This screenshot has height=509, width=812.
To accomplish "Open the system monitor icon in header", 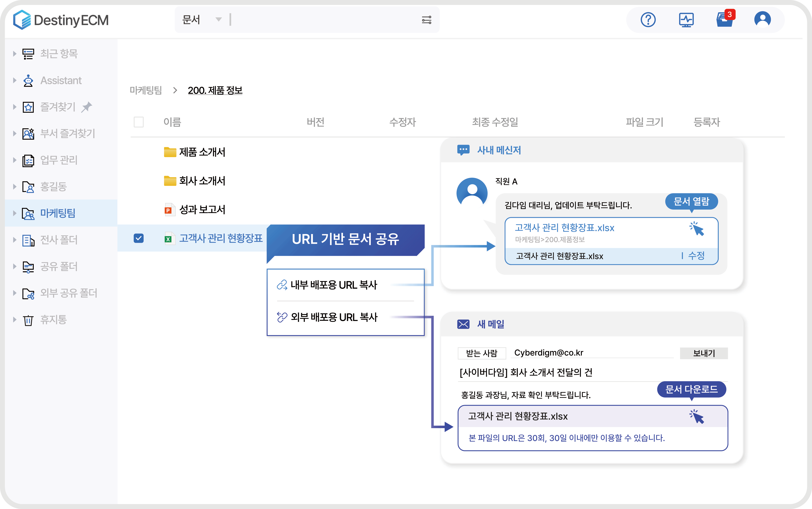I will pos(686,20).
